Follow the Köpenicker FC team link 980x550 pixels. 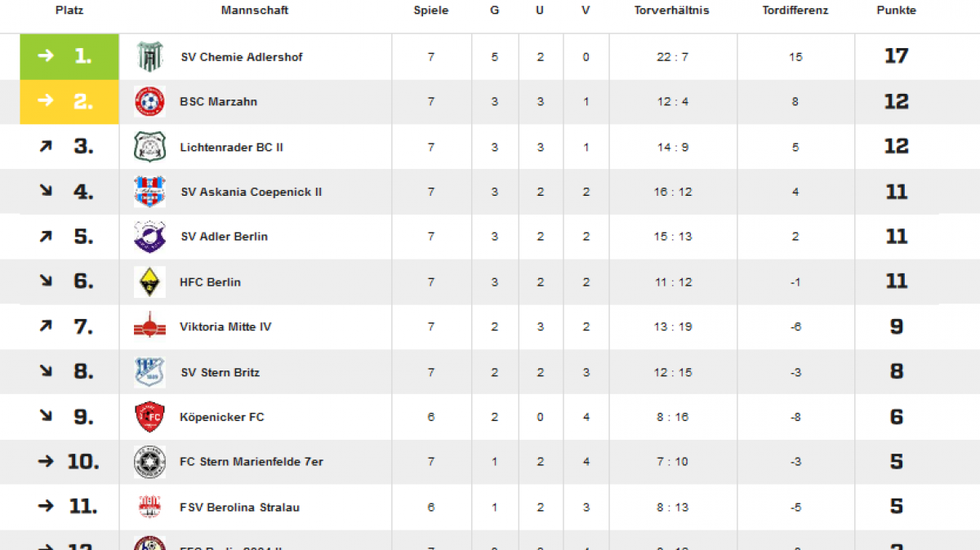click(222, 417)
